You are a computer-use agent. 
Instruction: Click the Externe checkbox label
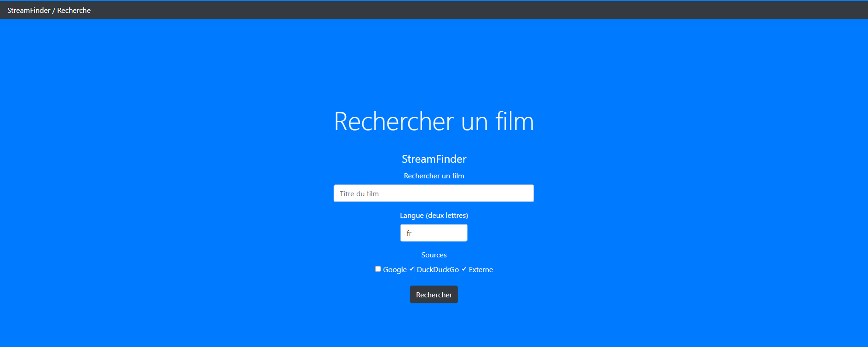(x=481, y=270)
